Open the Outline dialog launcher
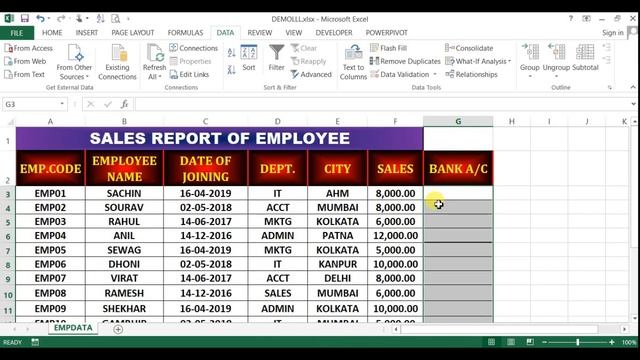The height and width of the screenshot is (360, 640). coord(610,87)
